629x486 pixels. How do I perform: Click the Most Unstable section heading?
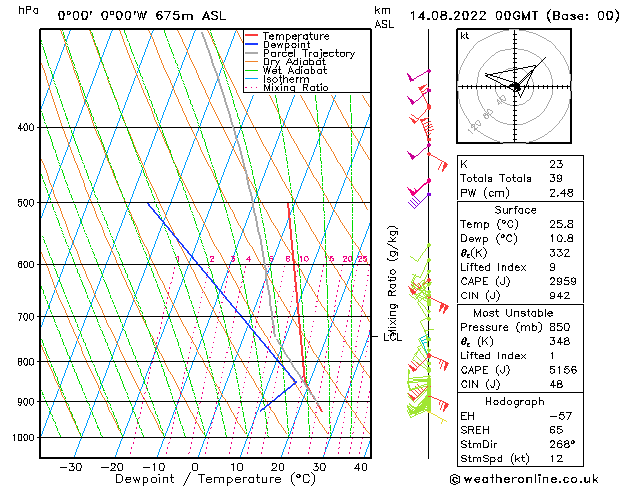point(513,313)
